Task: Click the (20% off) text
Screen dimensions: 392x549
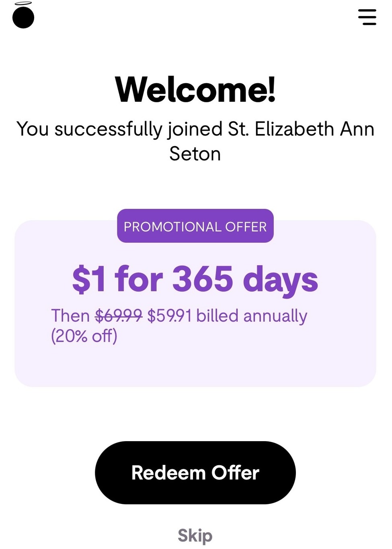Action: [x=84, y=336]
